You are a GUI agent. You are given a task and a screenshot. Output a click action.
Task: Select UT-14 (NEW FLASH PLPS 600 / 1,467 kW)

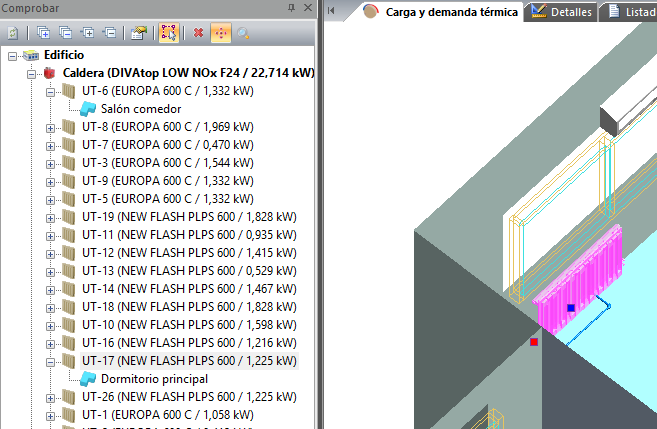[189, 289]
